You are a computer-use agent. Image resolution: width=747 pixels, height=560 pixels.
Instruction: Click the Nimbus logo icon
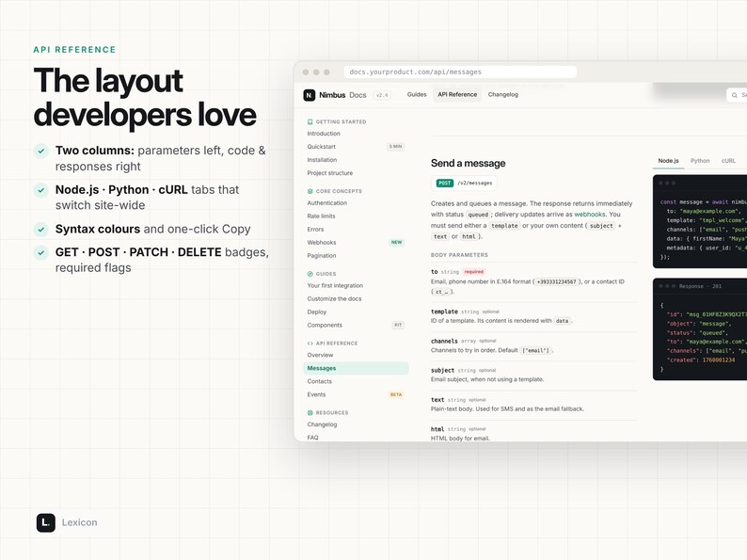pyautogui.click(x=310, y=95)
